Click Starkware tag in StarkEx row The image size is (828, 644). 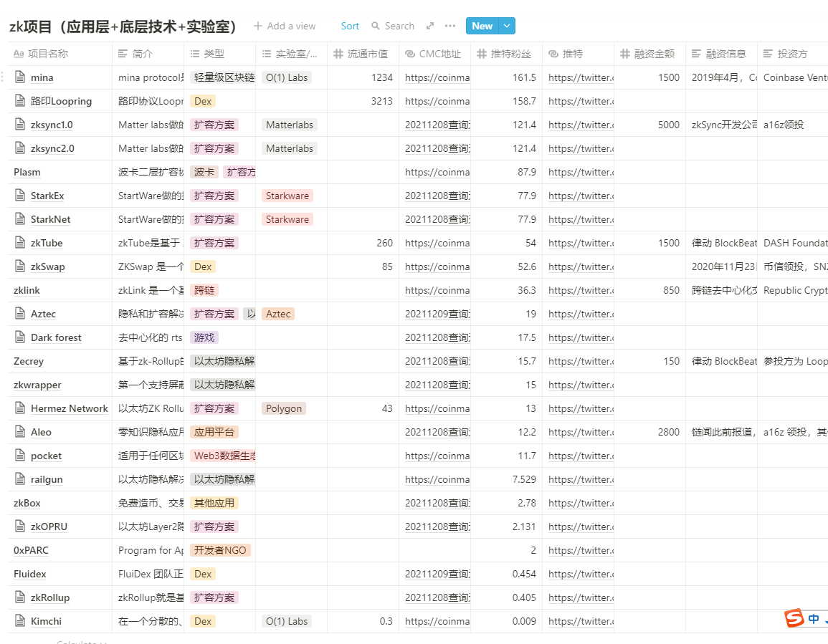click(x=287, y=196)
